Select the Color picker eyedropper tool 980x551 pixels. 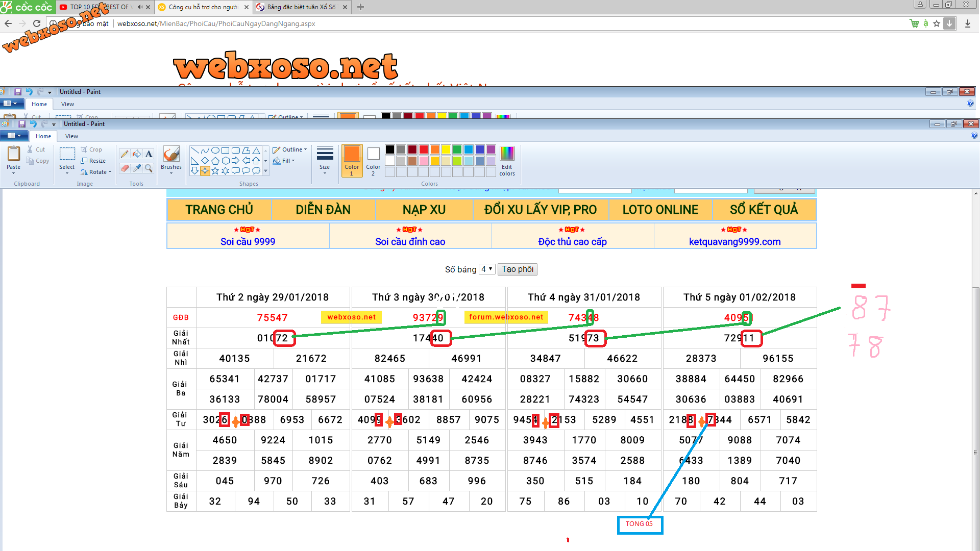click(137, 167)
